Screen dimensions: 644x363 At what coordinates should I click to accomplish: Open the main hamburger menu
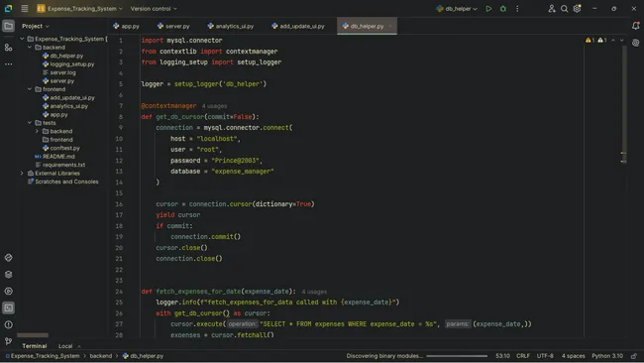pos(25,8)
